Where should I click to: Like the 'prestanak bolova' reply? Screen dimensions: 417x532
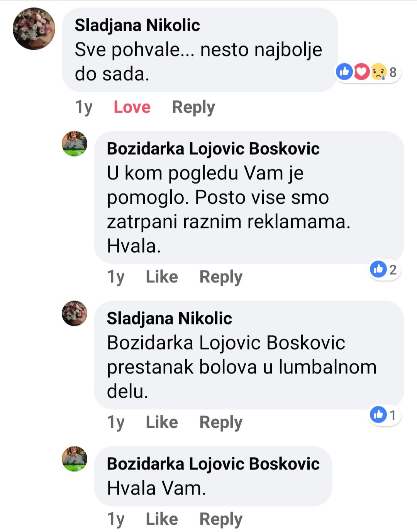[x=162, y=422]
